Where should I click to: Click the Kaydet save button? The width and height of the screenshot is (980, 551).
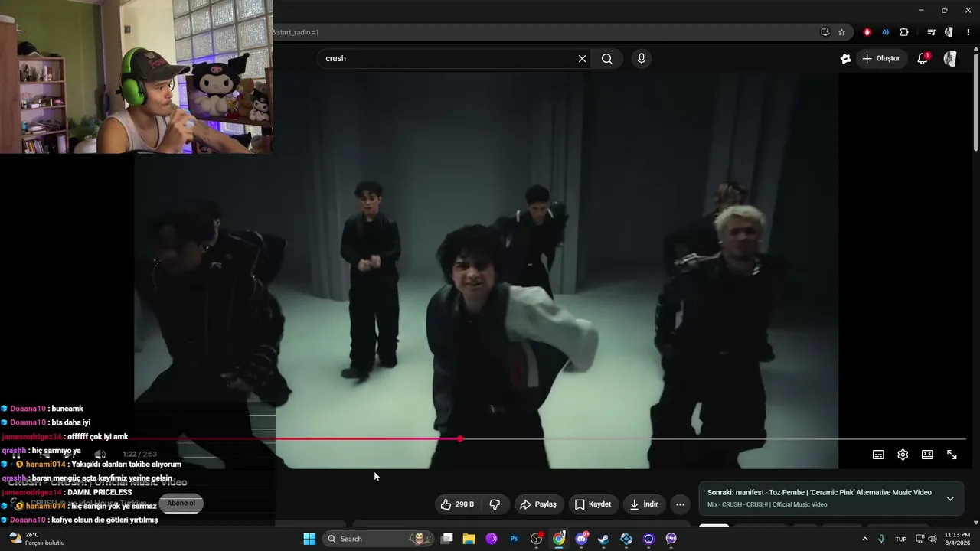(x=593, y=504)
